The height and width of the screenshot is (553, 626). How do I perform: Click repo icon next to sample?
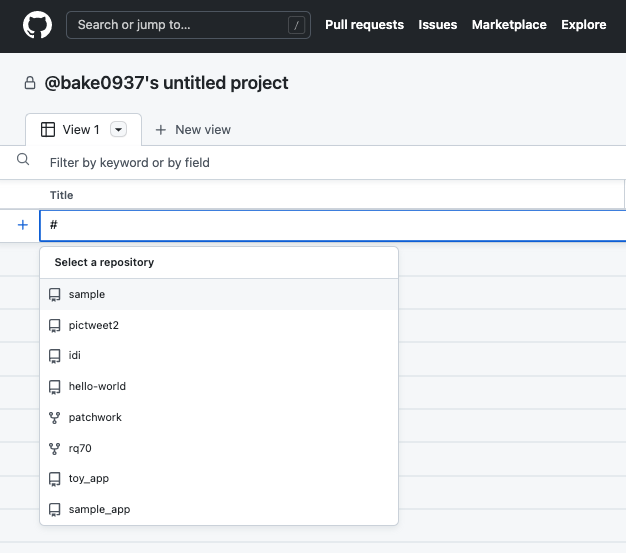coord(54,295)
